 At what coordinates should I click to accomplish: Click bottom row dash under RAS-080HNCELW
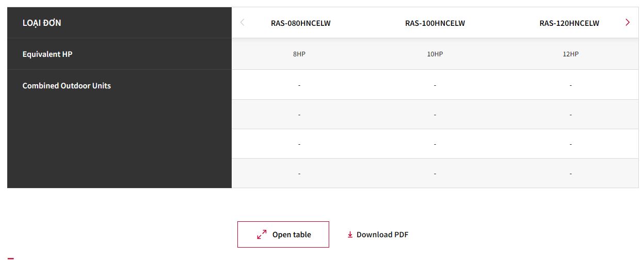tap(299, 174)
